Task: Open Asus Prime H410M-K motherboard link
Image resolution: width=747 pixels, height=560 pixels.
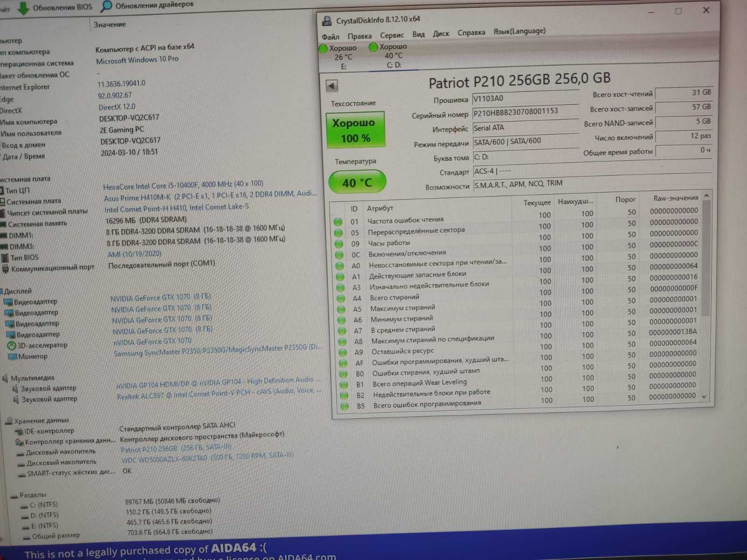Action: coord(210,196)
